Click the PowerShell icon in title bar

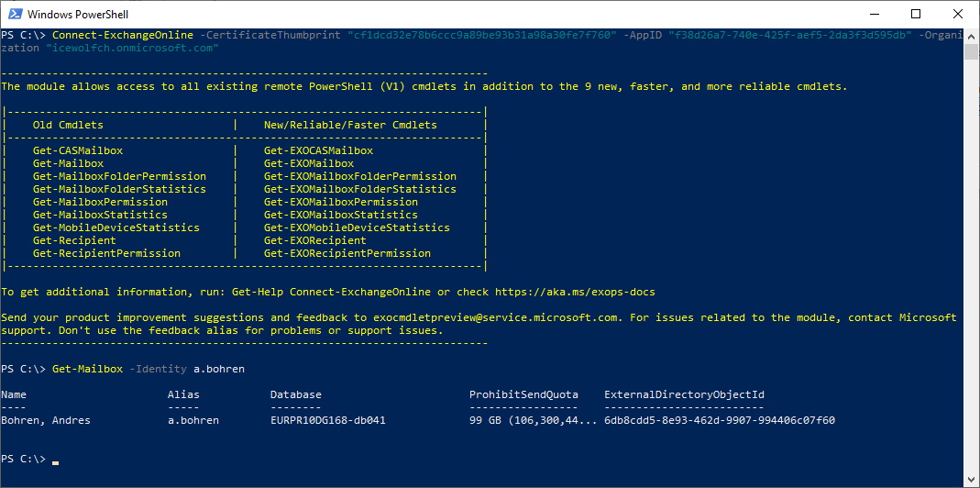(15, 14)
